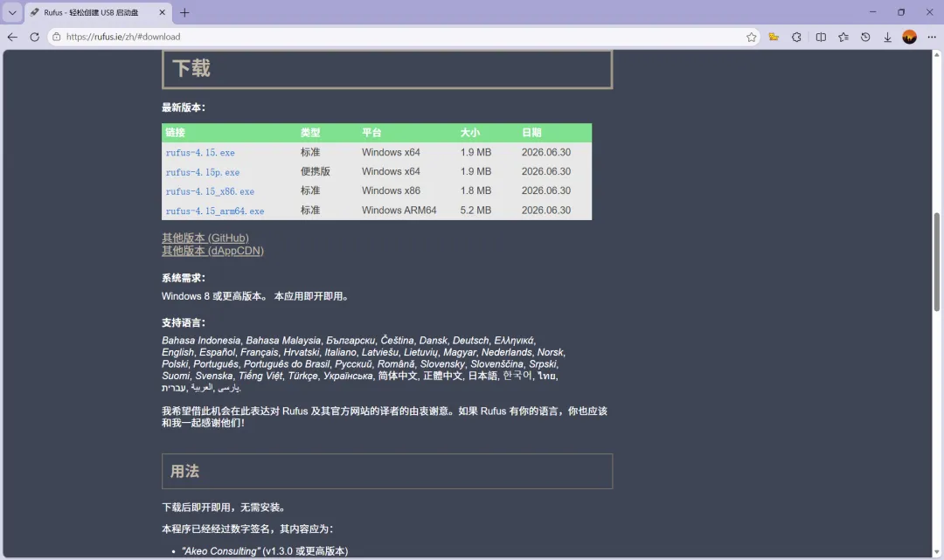Viewport: 944px width, 560px height.
Task: Open the browser extensions puzzle icon
Action: pos(796,38)
